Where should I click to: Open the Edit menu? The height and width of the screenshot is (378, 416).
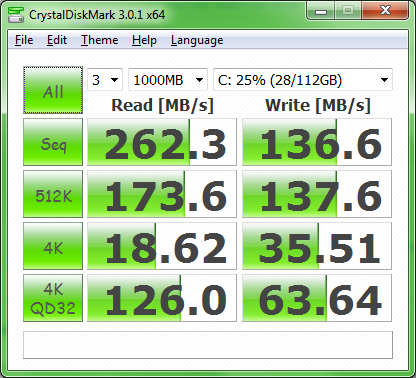point(57,40)
